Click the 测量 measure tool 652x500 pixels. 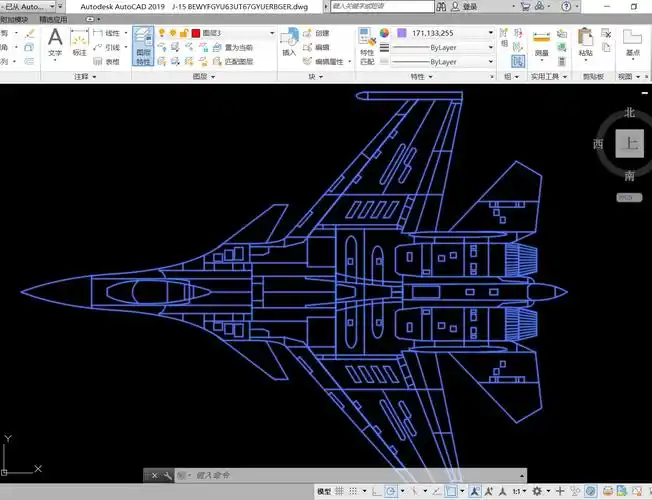click(x=541, y=45)
